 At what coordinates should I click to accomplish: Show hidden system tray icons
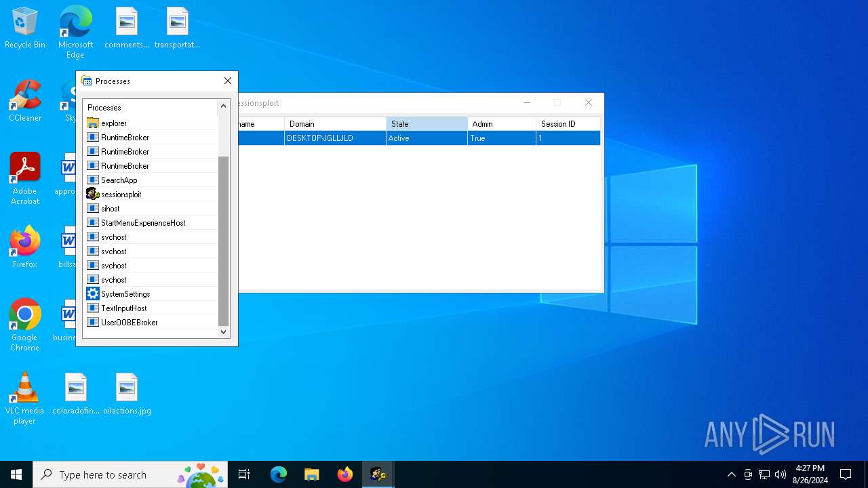731,474
